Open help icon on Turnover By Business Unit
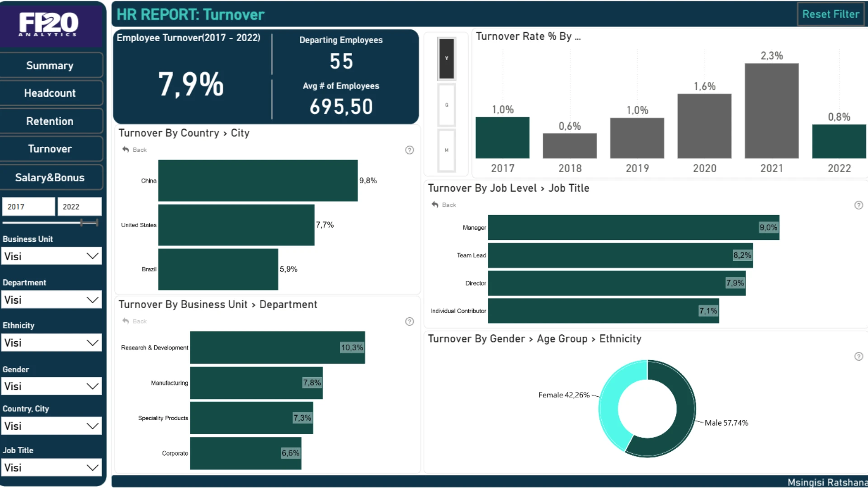 [x=409, y=321]
